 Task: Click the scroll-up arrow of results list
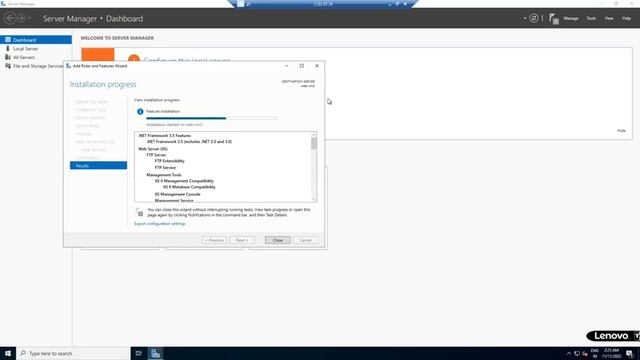coord(313,134)
